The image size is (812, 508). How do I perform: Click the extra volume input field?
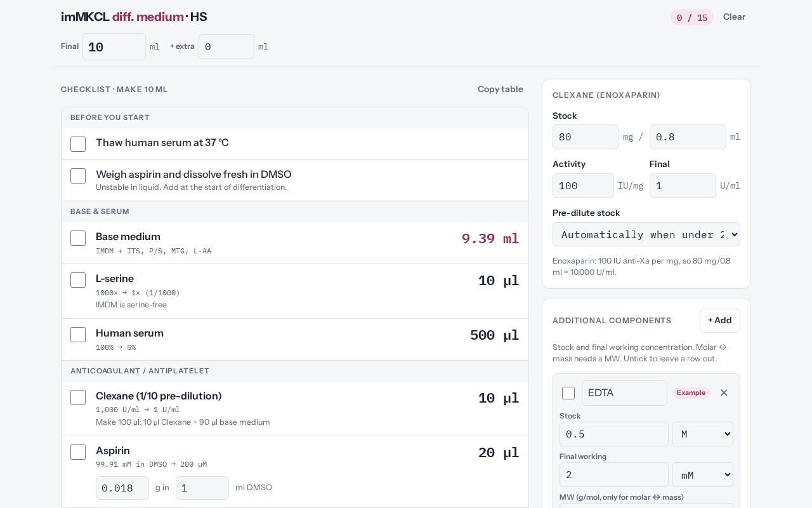click(226, 47)
